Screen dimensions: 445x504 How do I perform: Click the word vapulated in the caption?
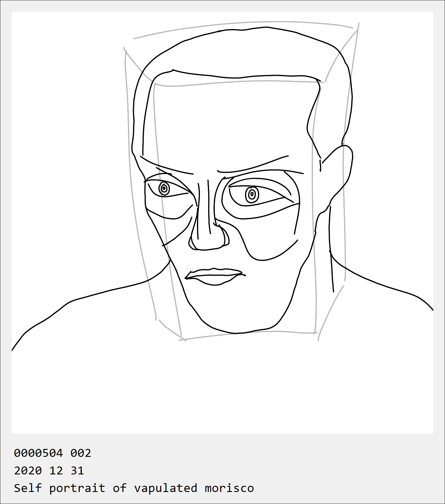tap(166, 489)
